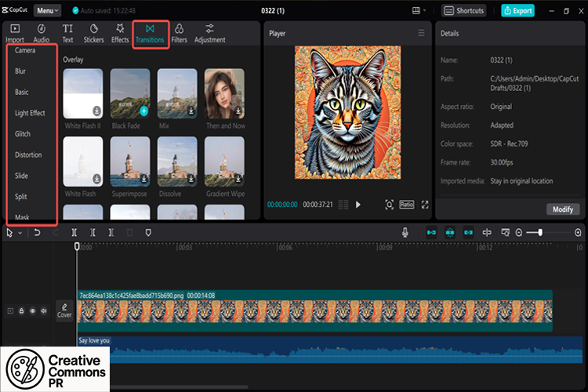Enter fullscreen player view

425,205
